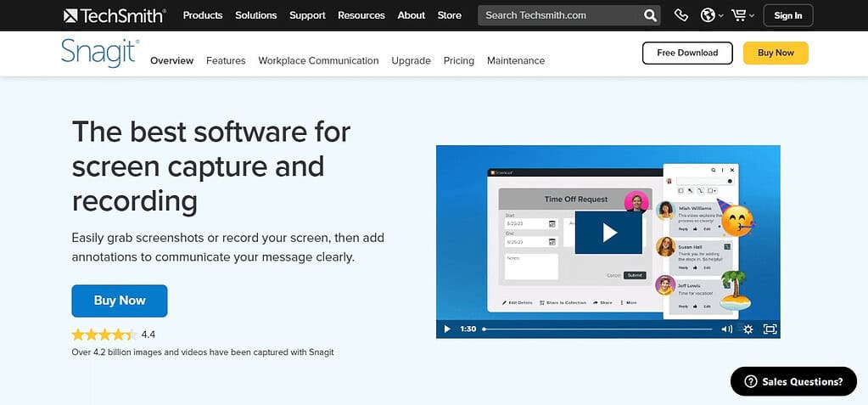
Task: Click the yellow Buy Now button
Action: (776, 53)
